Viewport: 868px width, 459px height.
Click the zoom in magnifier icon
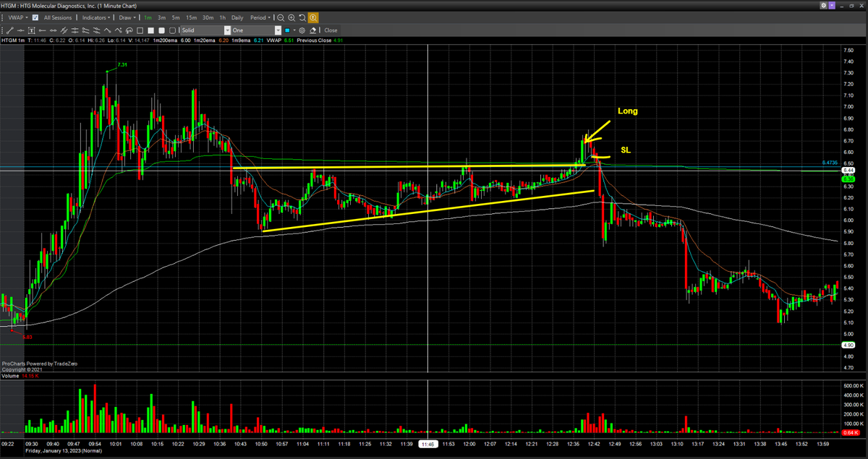(292, 17)
